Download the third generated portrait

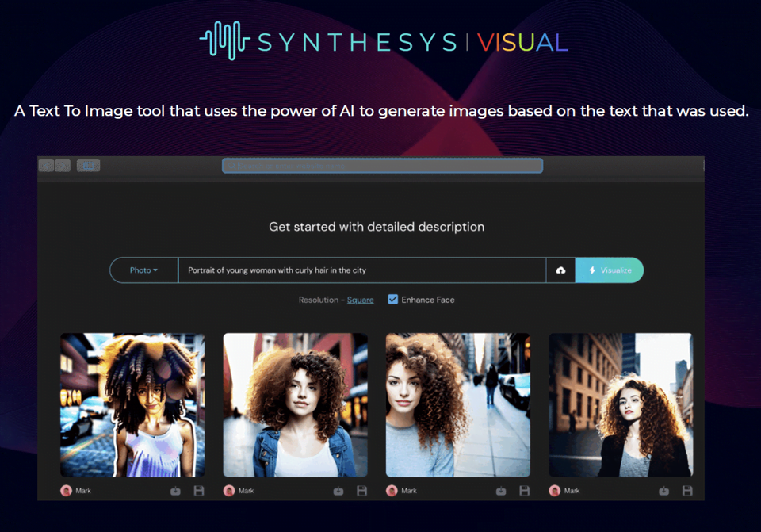501,491
